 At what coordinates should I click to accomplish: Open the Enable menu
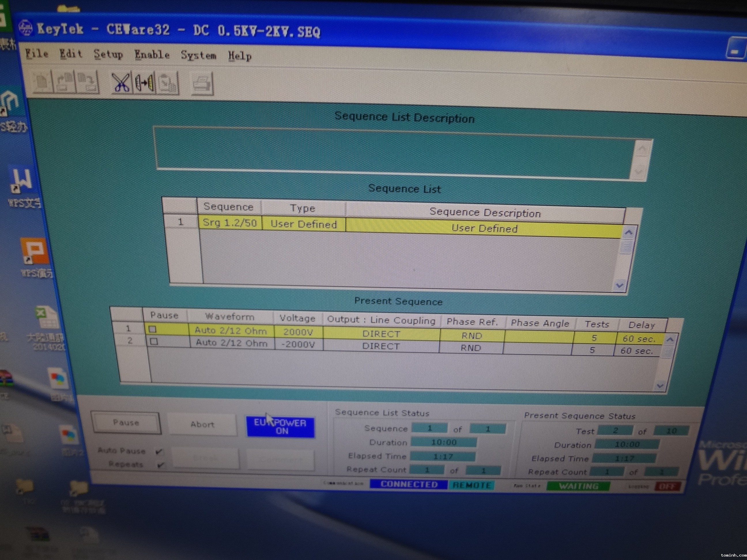152,55
